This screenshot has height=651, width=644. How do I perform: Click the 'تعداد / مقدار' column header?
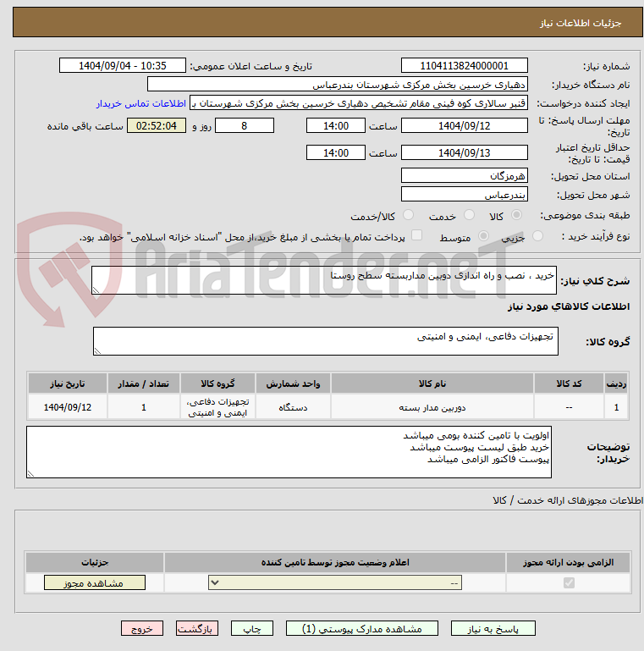(x=144, y=383)
